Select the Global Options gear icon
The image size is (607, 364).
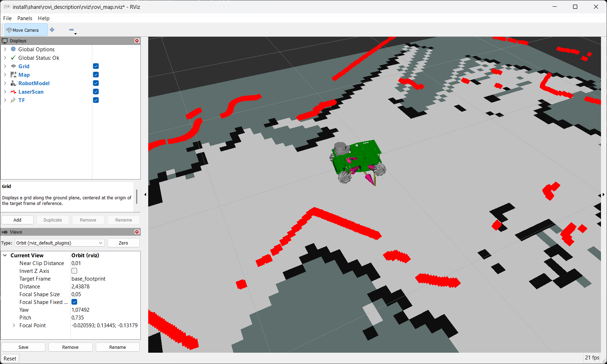point(13,49)
